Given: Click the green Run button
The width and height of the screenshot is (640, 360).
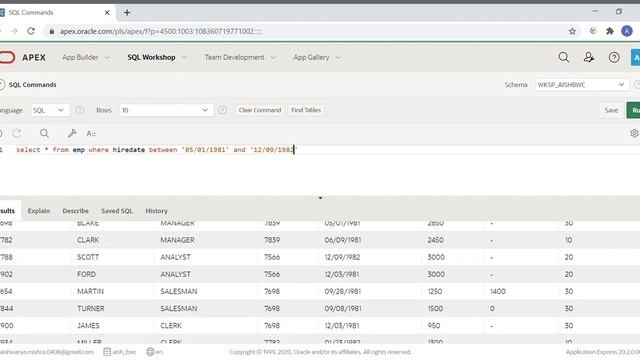Looking at the screenshot, I should point(633,110).
